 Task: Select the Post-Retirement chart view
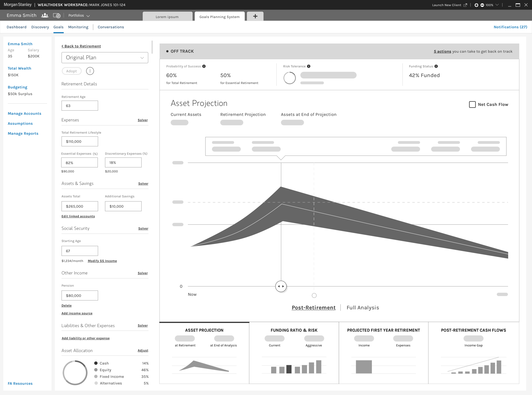[313, 307]
